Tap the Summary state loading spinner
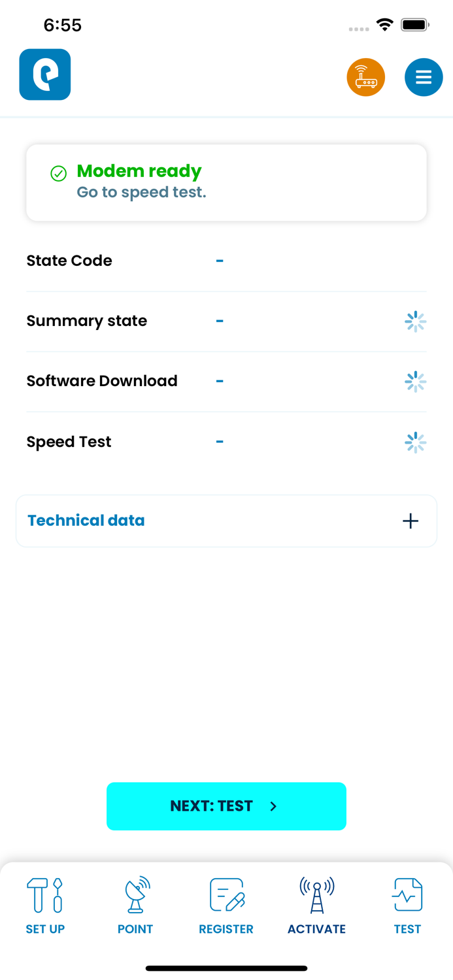The width and height of the screenshot is (453, 980). (416, 321)
